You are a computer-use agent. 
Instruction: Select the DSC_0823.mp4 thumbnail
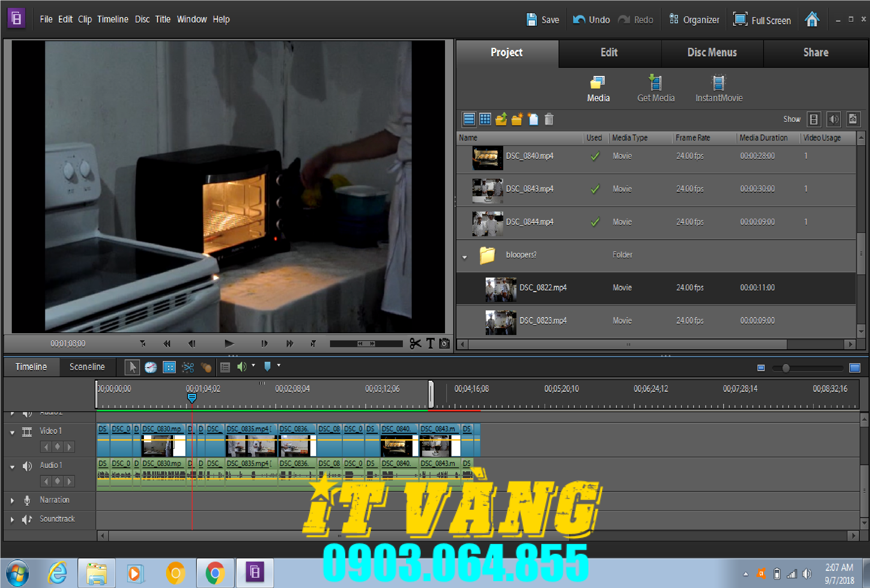(500, 322)
